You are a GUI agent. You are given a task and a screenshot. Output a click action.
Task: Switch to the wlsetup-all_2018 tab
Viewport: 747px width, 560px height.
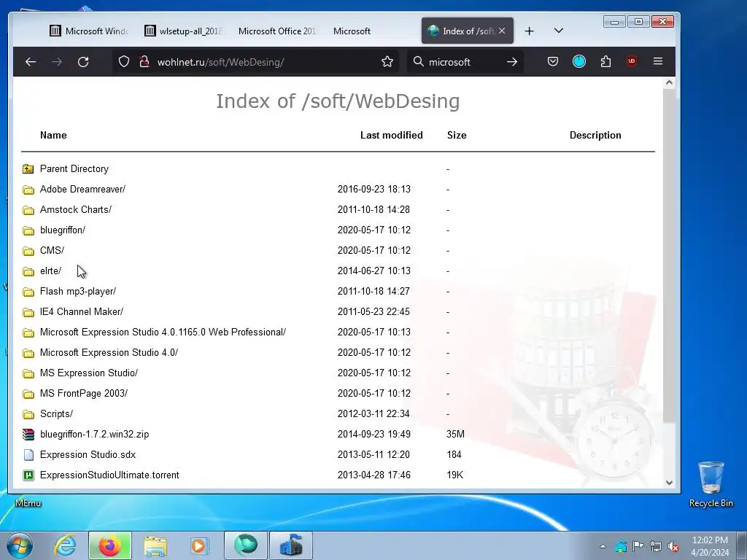click(184, 31)
